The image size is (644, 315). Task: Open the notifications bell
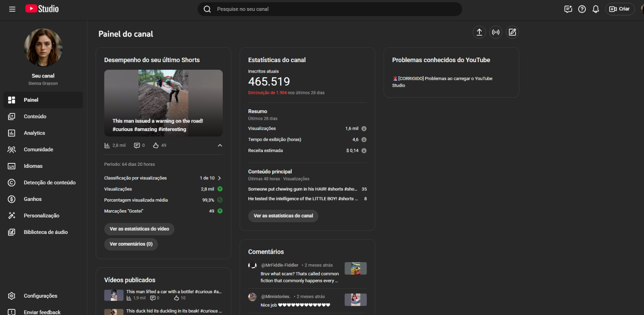pos(596,9)
